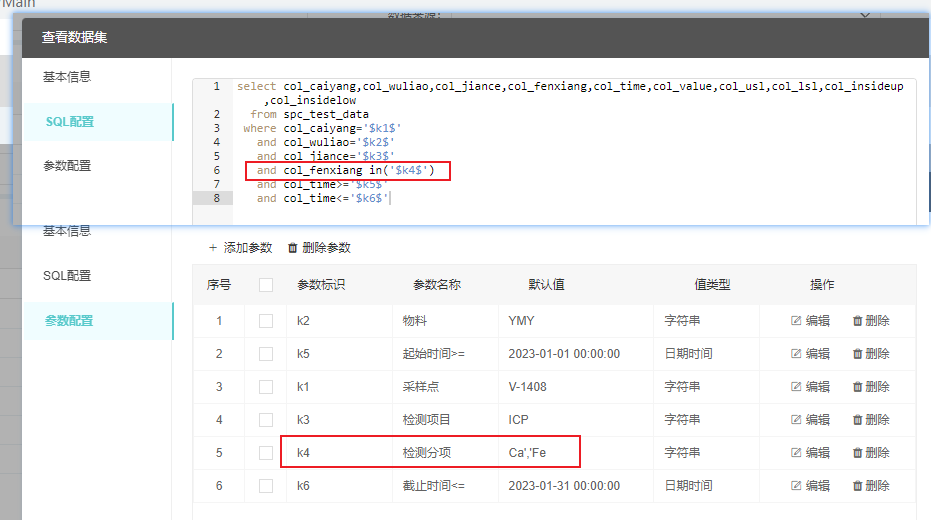The image size is (931, 520).
Task: Click 2023-01-31 00:00:00 default value
Action: [564, 486]
